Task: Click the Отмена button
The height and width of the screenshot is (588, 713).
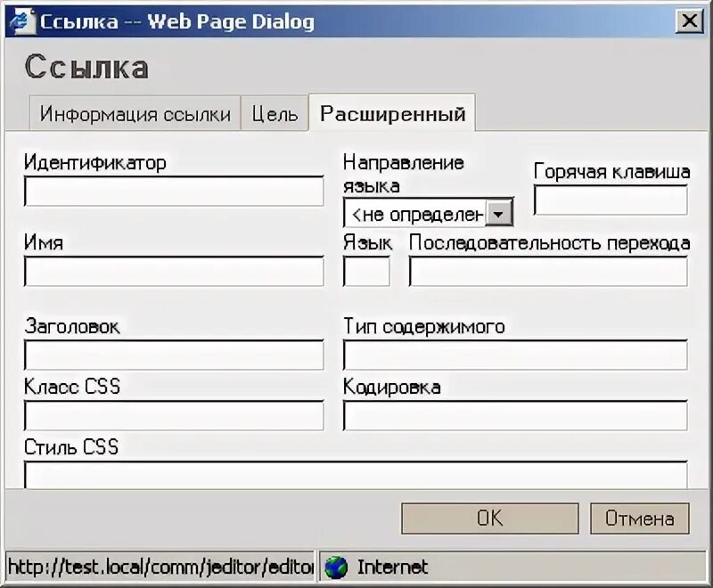Action: pyautogui.click(x=640, y=518)
